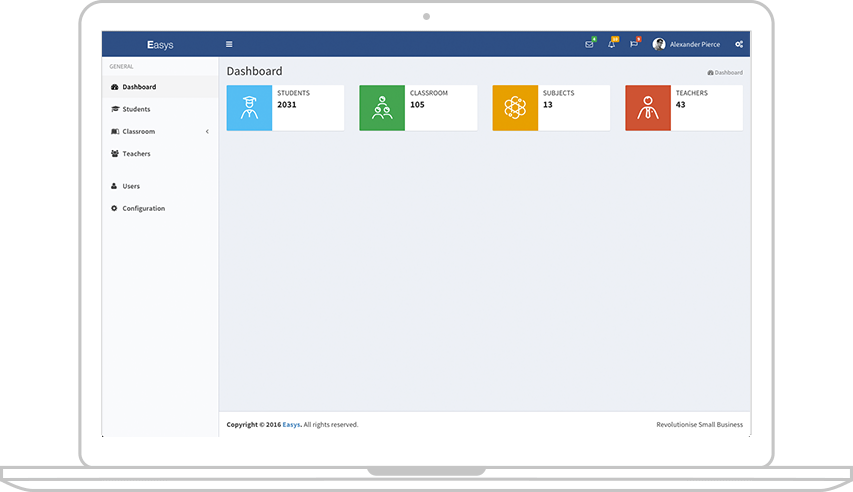
Task: Toggle the sidebar with hamburger button
Action: [229, 44]
